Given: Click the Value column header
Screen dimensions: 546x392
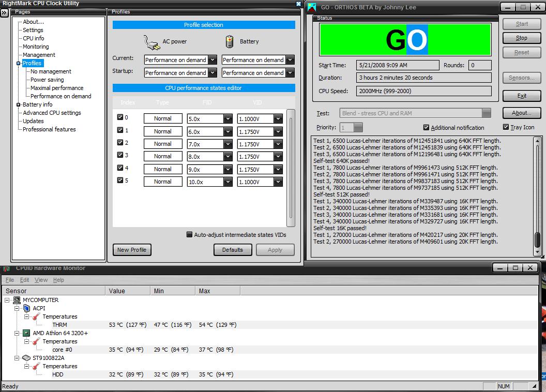Looking at the screenshot, I should (x=127, y=291).
